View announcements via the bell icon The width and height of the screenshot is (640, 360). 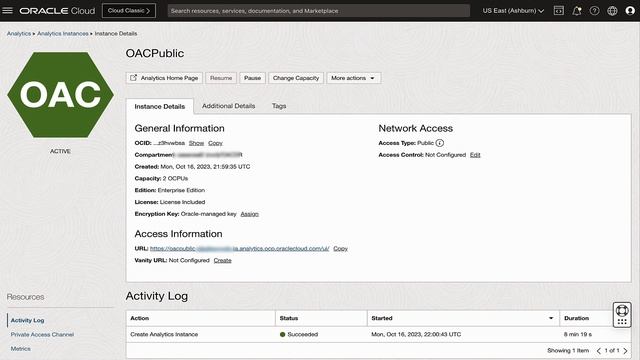(x=576, y=11)
